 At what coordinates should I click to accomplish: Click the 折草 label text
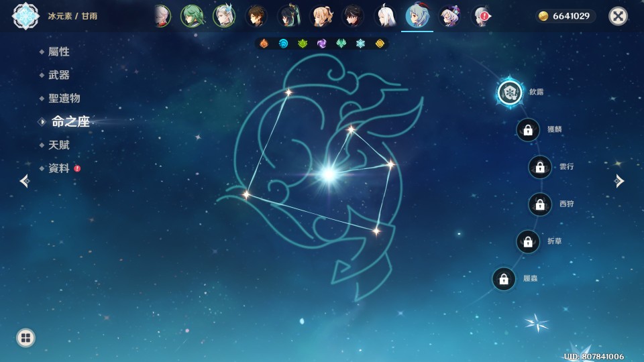[x=555, y=241]
